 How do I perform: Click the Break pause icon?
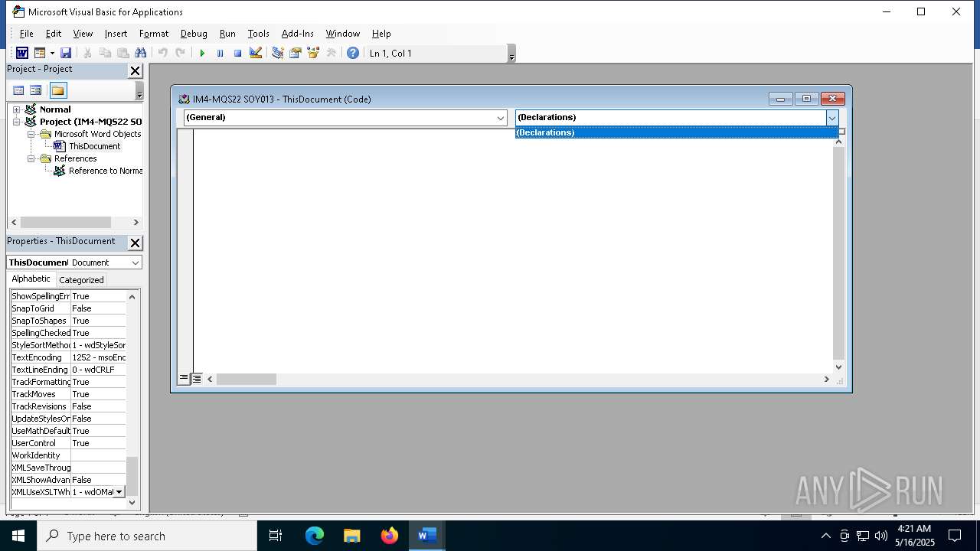pos(220,53)
